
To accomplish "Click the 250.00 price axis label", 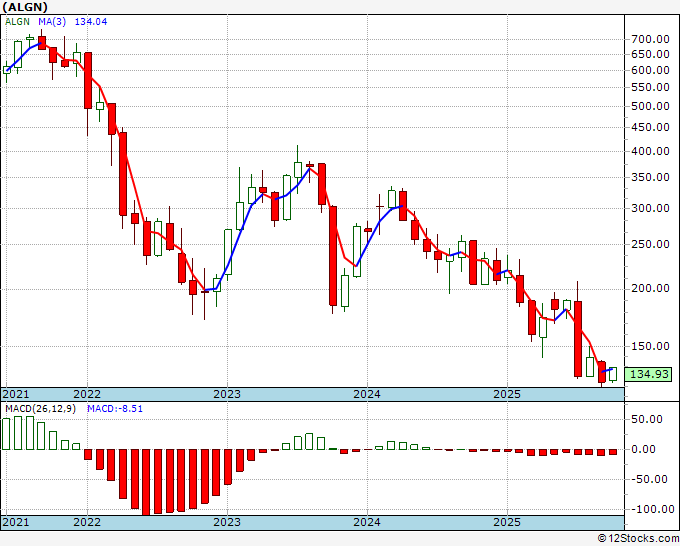I will tap(650, 244).
